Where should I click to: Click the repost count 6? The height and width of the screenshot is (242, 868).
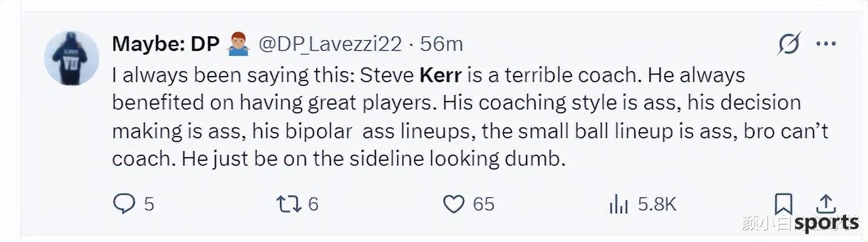click(313, 204)
